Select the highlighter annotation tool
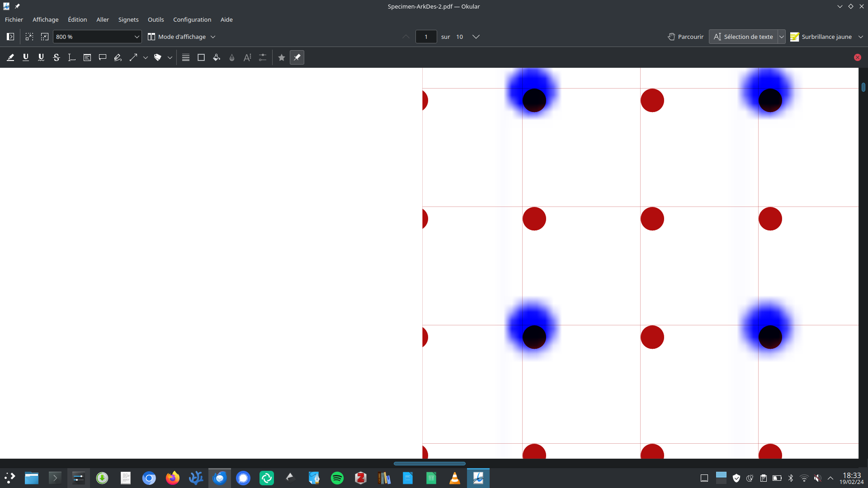The width and height of the screenshot is (868, 488). click(x=10, y=57)
